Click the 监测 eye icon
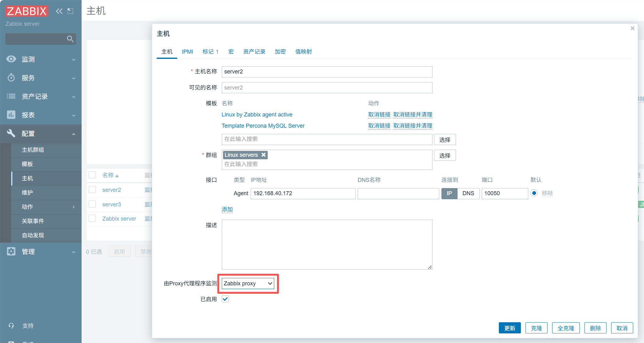Image resolution: width=644 pixels, height=343 pixels. coord(11,59)
